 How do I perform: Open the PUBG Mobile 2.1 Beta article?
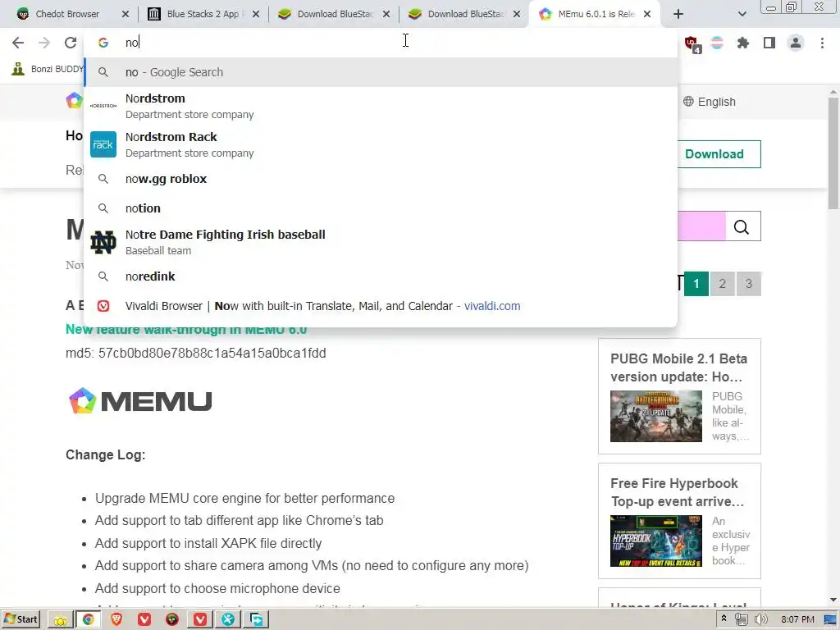pyautogui.click(x=678, y=367)
